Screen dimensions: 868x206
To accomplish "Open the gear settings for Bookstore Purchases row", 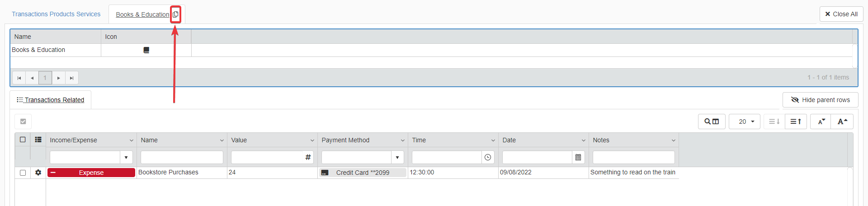I will point(38,173).
